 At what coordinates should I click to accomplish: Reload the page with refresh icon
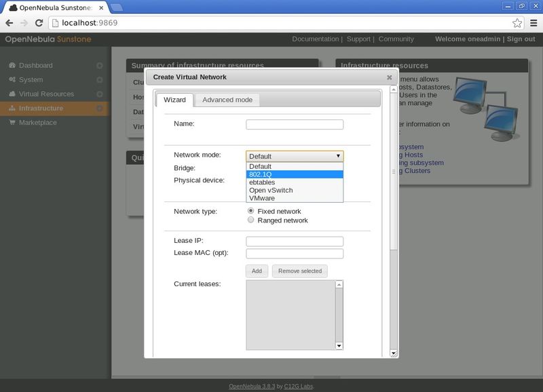[x=39, y=23]
